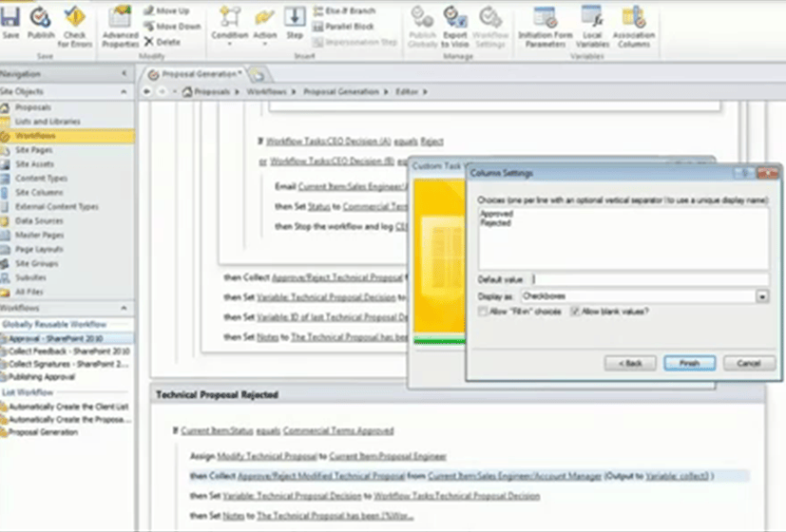This screenshot has width=786, height=532.
Task: Open All Files in navigation
Action: (x=29, y=292)
